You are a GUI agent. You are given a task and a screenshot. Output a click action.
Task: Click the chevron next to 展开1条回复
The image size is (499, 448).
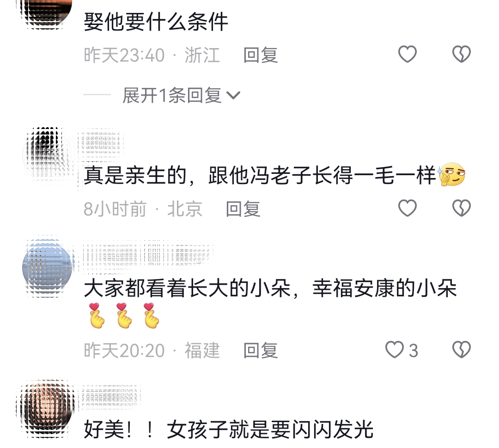click(233, 96)
